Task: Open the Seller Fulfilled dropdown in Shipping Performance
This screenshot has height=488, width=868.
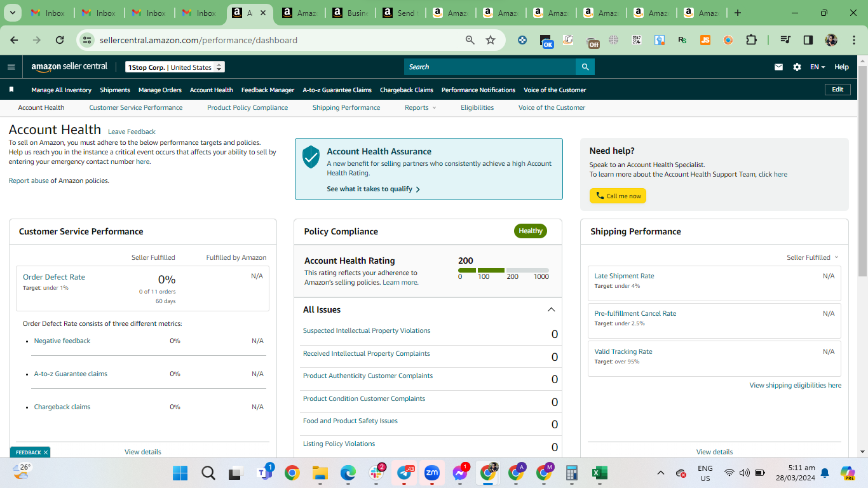Action: [813, 257]
